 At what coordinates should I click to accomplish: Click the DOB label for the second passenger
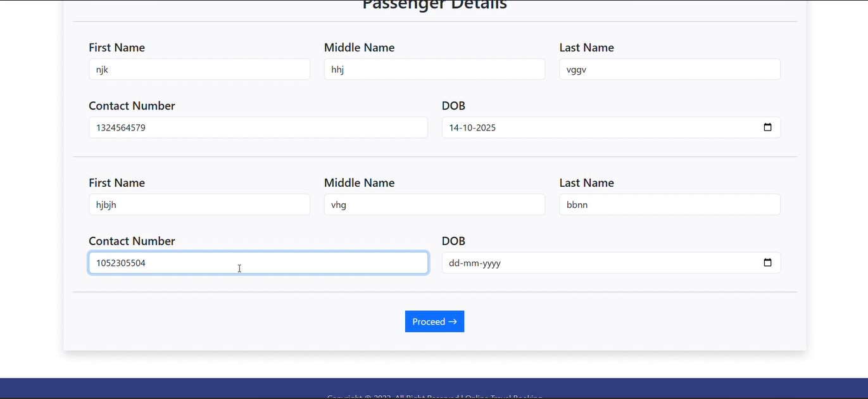453,241
